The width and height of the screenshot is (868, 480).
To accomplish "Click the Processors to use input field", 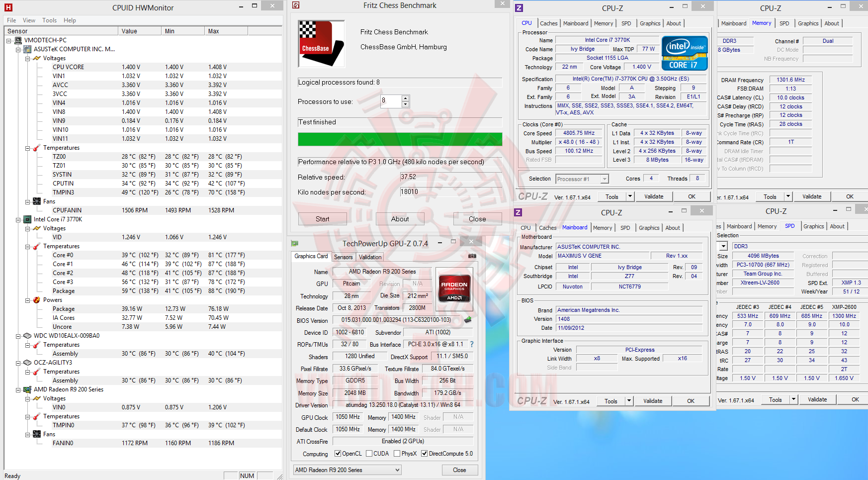I will [391, 101].
